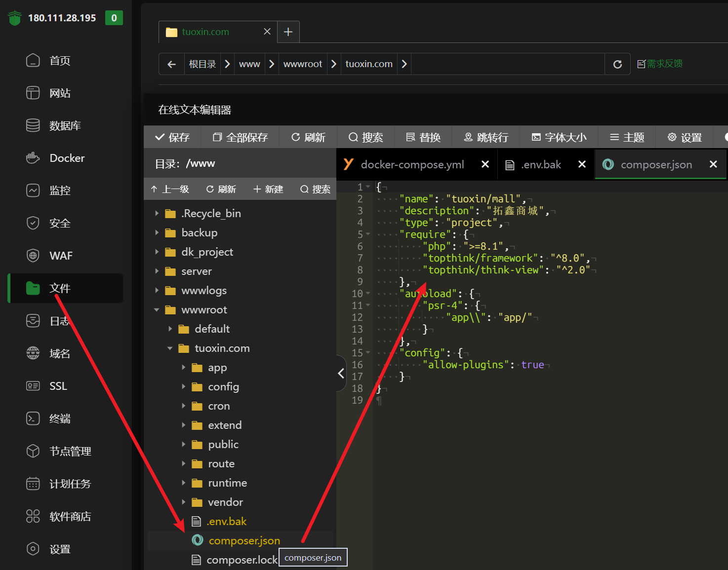
Task: Collapse the directory panel with chevron handle
Action: (x=341, y=374)
